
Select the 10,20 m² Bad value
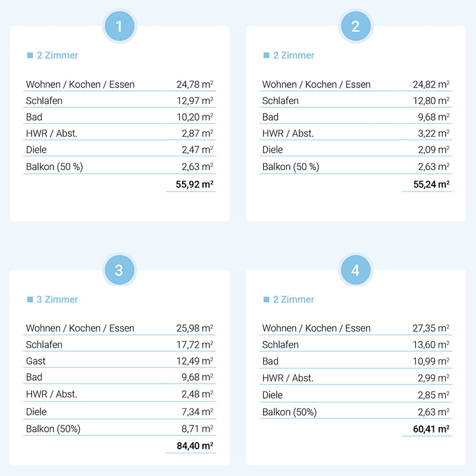click(x=195, y=117)
